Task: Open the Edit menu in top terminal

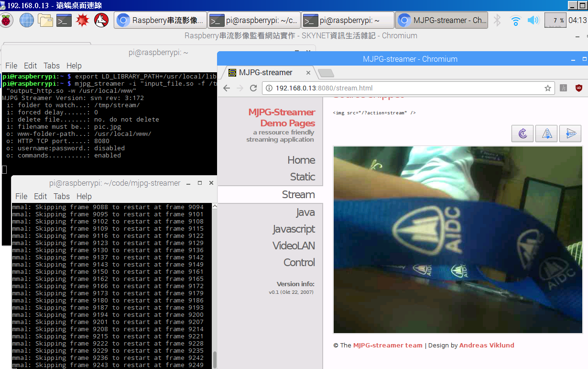Action: coord(31,66)
